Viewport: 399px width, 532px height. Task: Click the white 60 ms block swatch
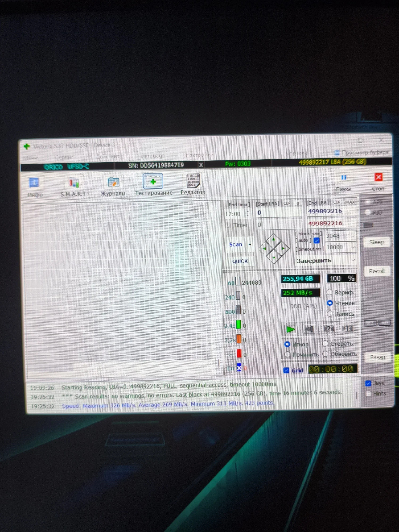(238, 281)
